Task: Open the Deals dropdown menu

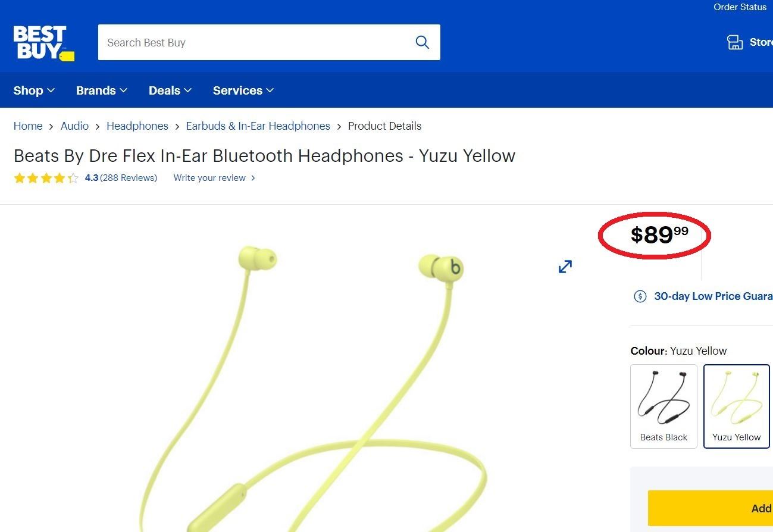Action: (170, 90)
